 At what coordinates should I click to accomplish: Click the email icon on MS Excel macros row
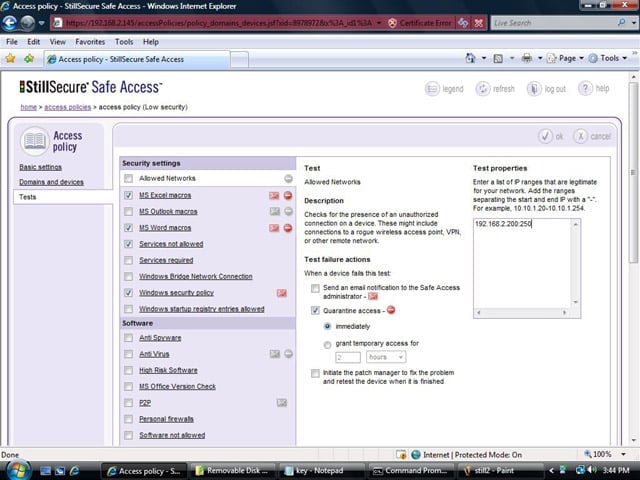274,196
